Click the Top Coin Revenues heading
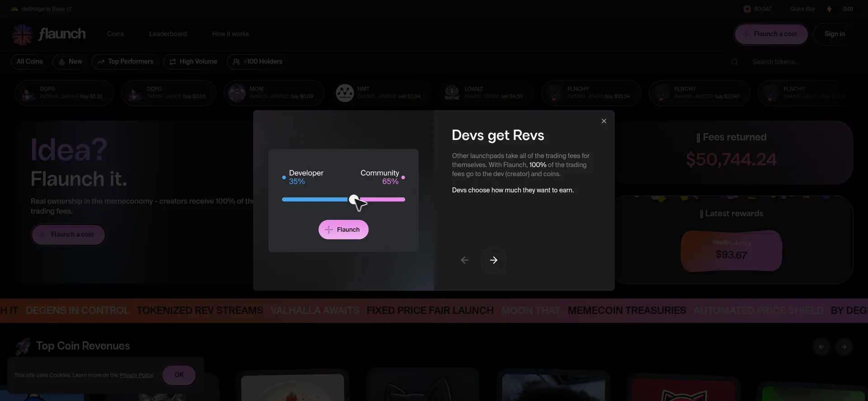Screen dimensions: 868x401 [x=83, y=346]
